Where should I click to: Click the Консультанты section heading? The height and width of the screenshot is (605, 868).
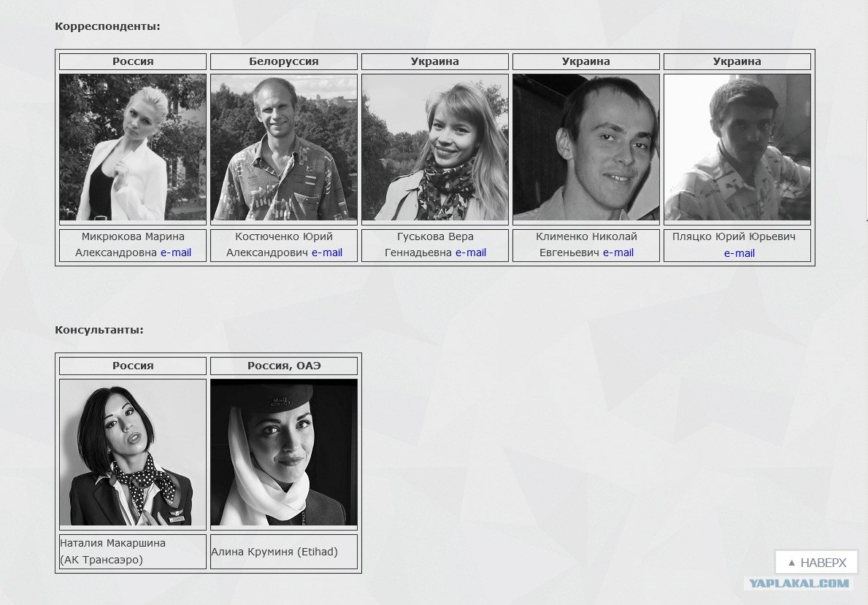99,330
